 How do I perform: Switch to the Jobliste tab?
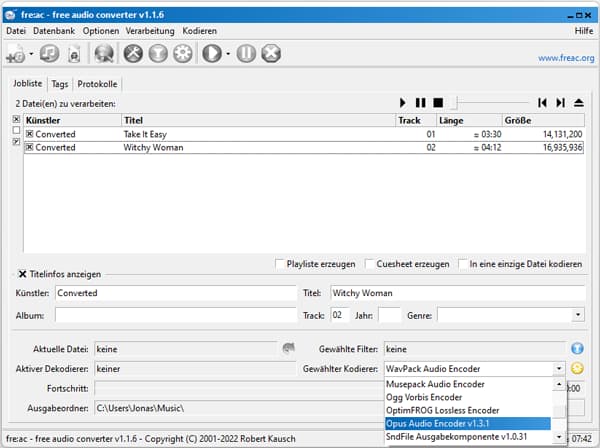pos(28,83)
